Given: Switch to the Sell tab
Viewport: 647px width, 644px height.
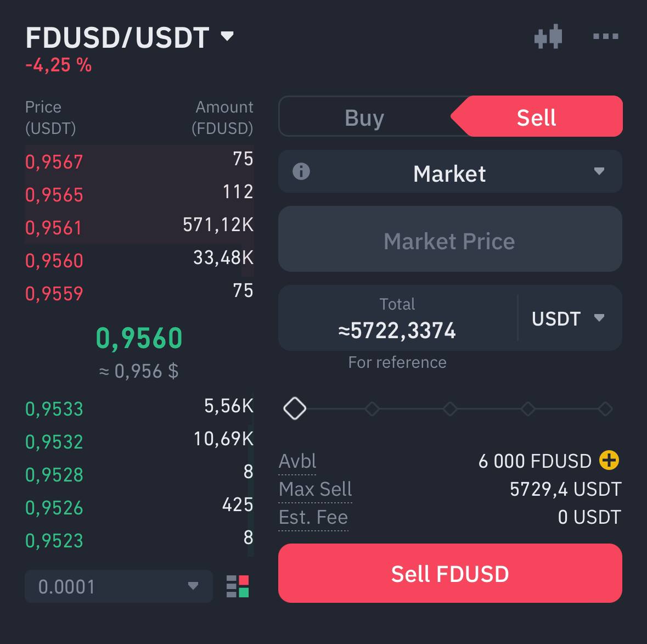Looking at the screenshot, I should [x=536, y=117].
